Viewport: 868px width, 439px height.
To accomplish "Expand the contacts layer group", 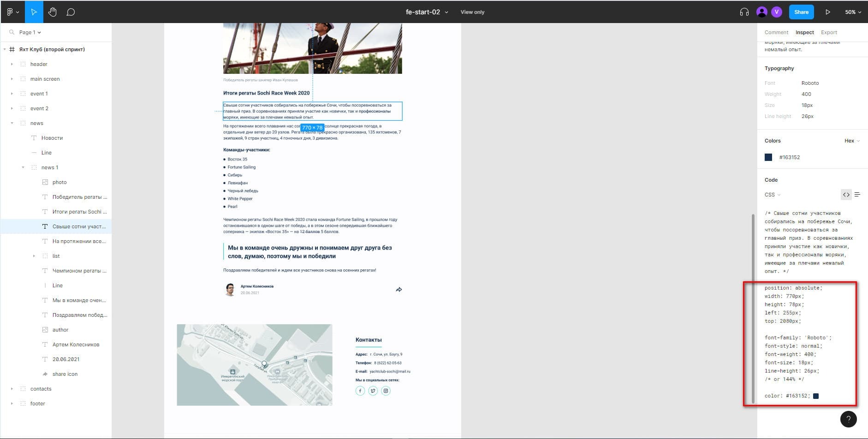I will (12, 389).
